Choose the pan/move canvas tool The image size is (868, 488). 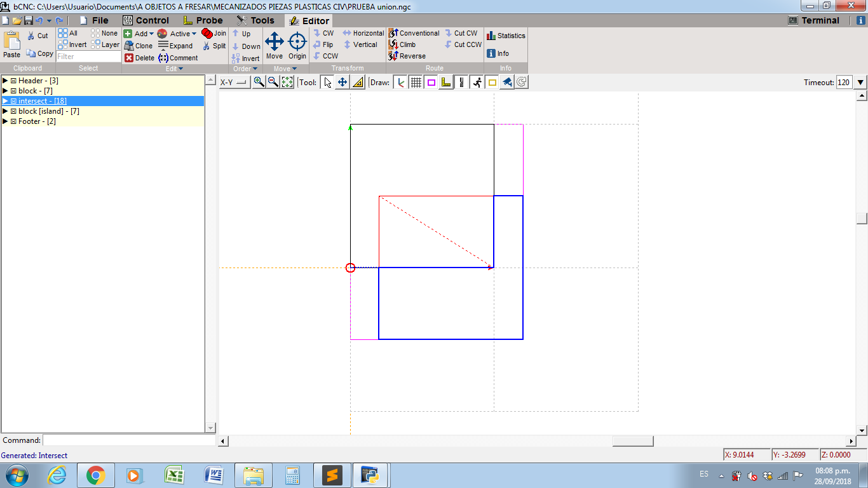[x=342, y=82]
